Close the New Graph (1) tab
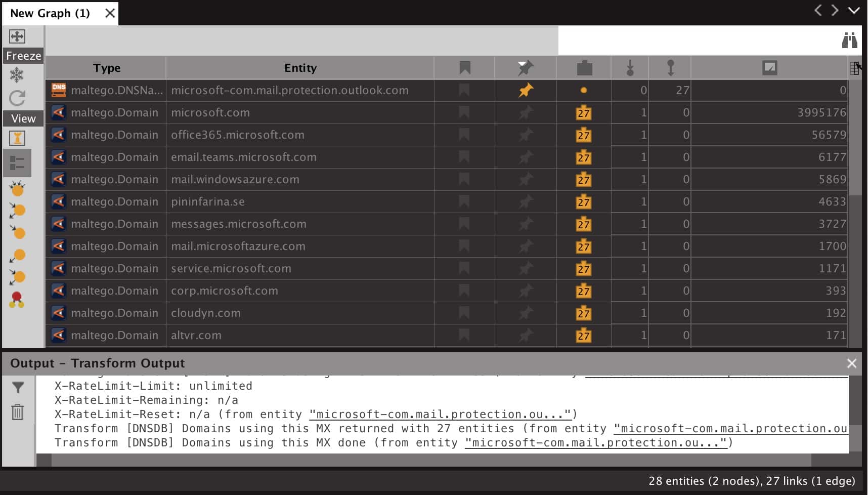 (x=110, y=13)
